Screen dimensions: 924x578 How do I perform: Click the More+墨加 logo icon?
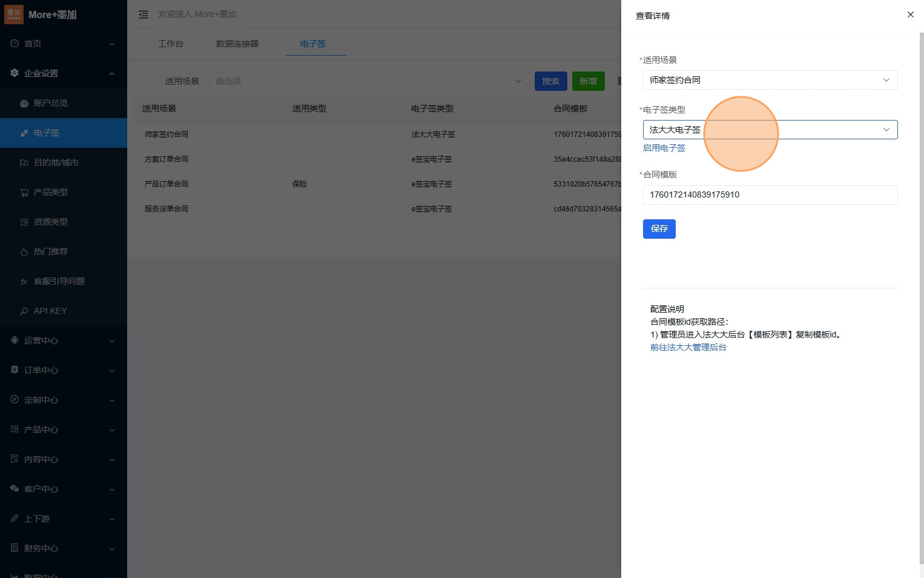(13, 15)
